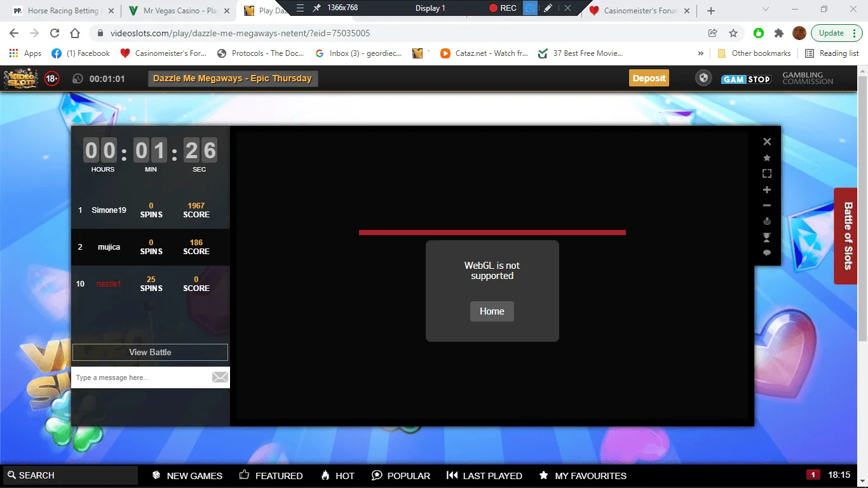Image resolution: width=868 pixels, height=488 pixels.
Task: Open Gambling Commission logo link
Action: (x=807, y=78)
